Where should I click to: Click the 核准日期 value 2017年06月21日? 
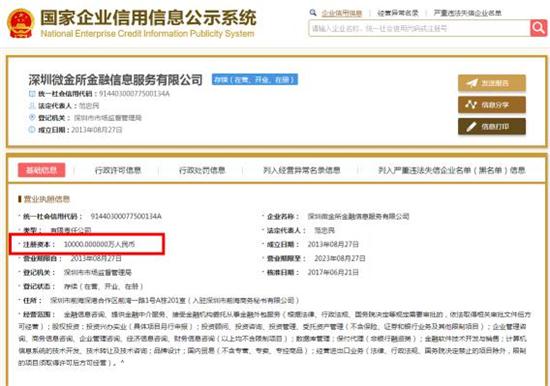(x=333, y=272)
